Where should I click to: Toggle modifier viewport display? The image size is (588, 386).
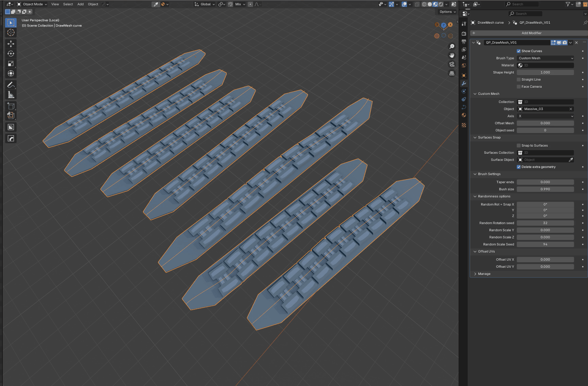(x=559, y=42)
